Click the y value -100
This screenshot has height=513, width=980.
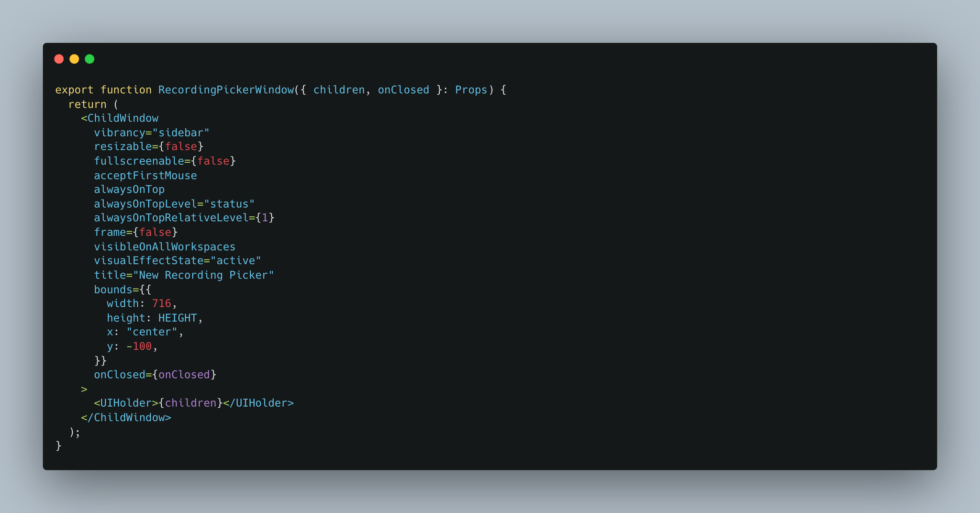coord(139,346)
